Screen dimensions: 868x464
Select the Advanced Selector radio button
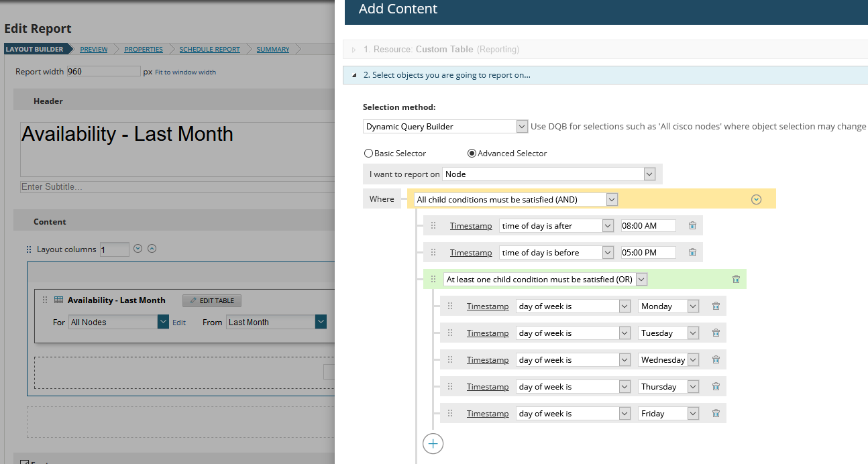[472, 154]
